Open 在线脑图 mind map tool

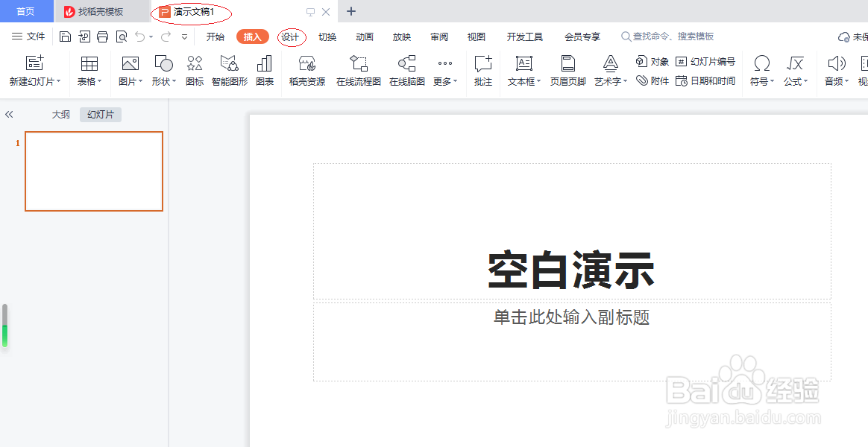point(406,71)
